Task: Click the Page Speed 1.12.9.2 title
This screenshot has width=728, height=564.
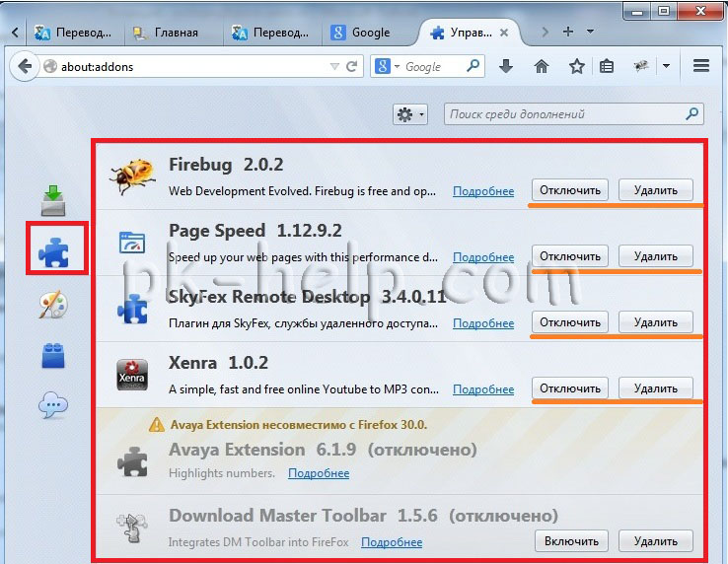Action: click(255, 231)
